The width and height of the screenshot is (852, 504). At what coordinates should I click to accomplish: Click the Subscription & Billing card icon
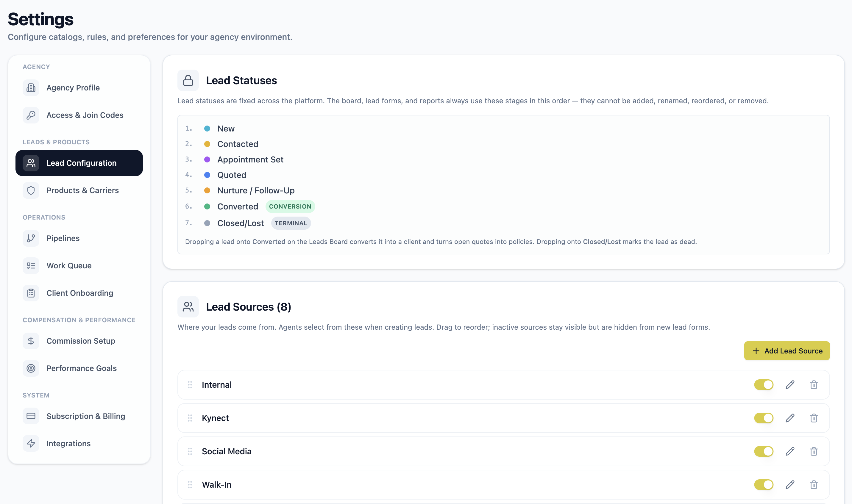coord(31,416)
